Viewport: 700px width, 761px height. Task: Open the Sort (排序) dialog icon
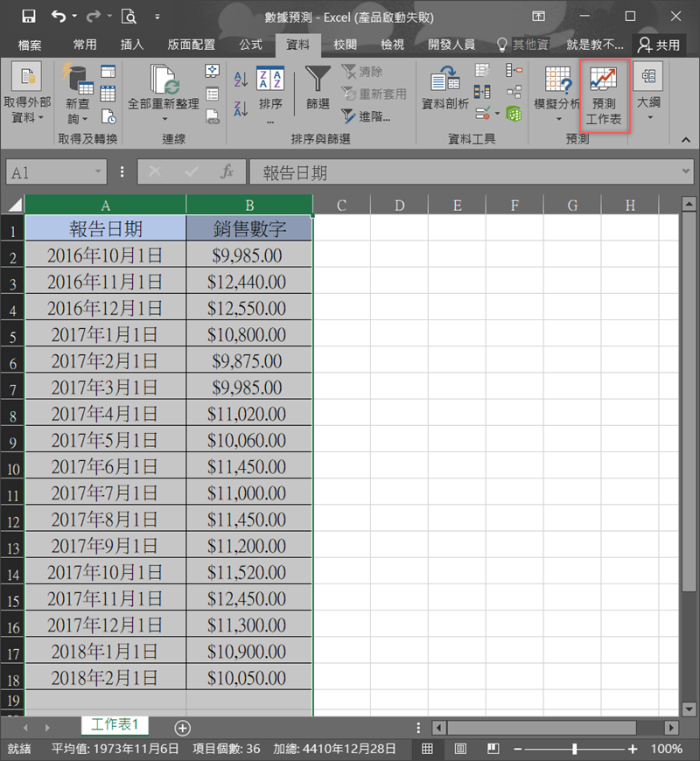pos(270,87)
